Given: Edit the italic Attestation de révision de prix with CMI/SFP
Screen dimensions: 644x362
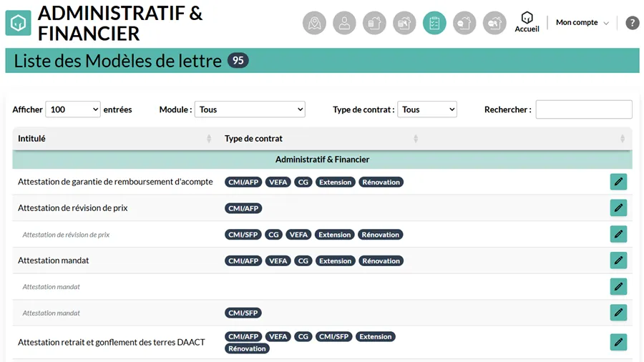Looking at the screenshot, I should point(618,235).
